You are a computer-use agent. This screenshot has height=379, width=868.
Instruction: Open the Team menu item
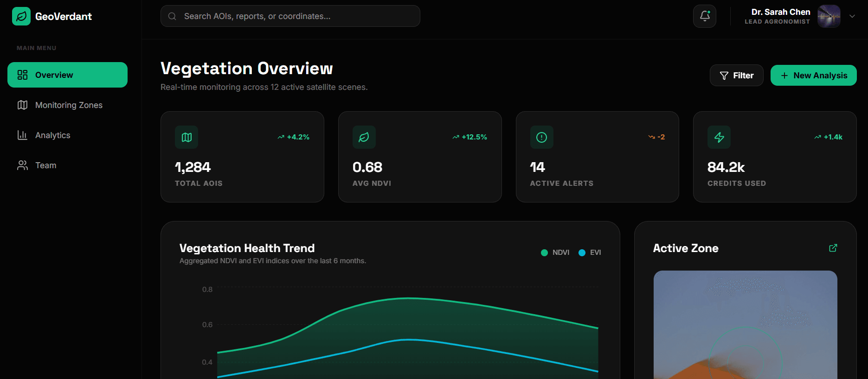(67, 165)
